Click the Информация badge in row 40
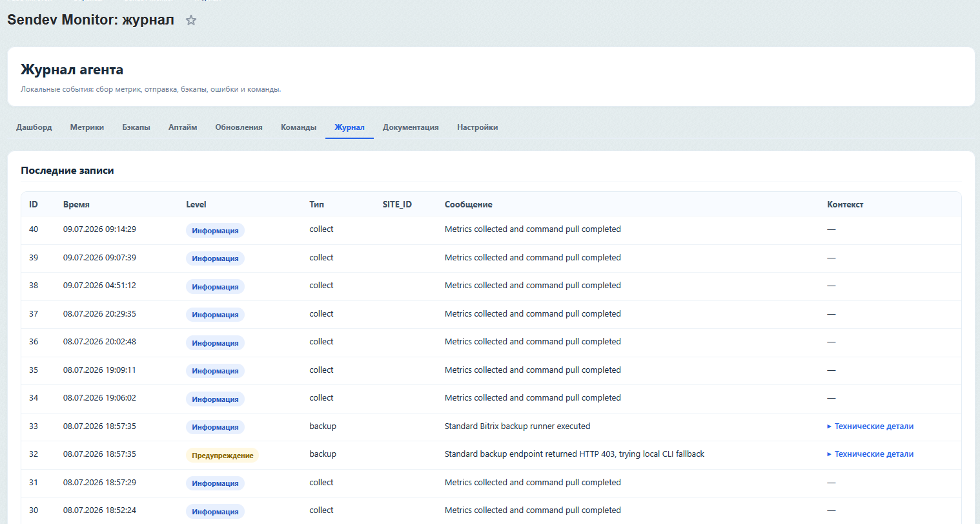Image resolution: width=980 pixels, height=524 pixels. click(x=215, y=231)
